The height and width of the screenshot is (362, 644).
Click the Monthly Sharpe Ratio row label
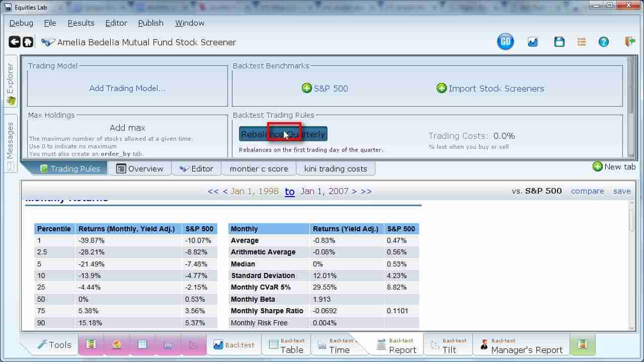click(267, 311)
